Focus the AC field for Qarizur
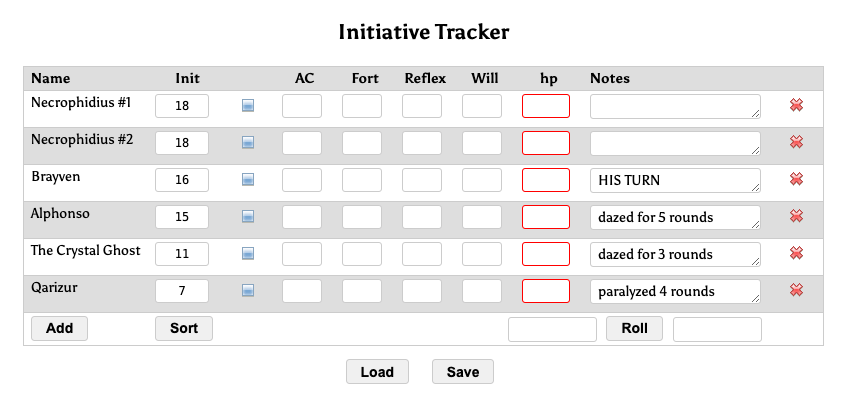The image size is (847, 399). (302, 291)
